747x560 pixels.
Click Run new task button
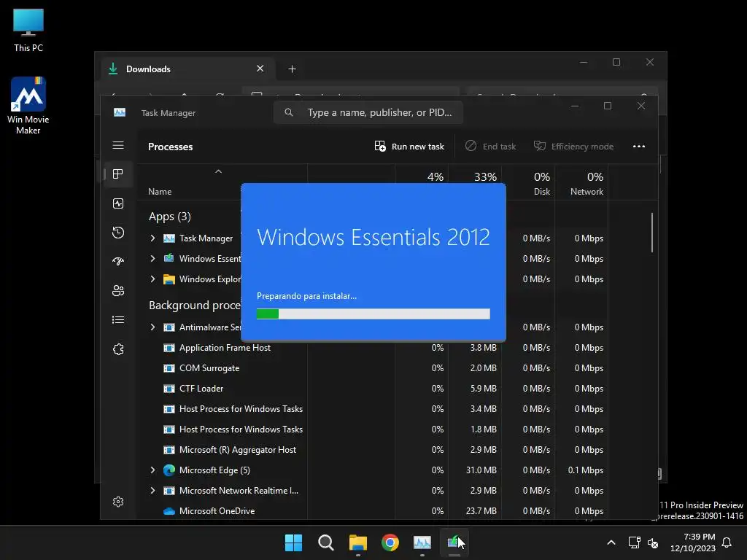(x=409, y=146)
